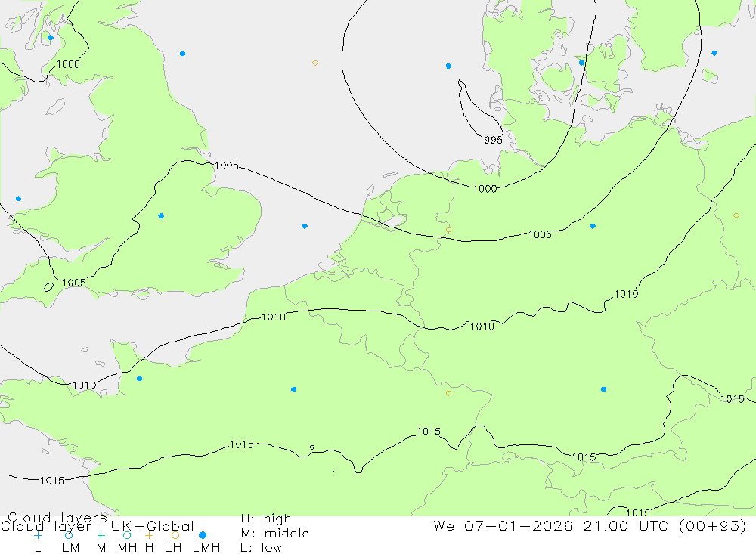Screen dimensions: 756x554
Task: Click the orange LH circle legend symbol
Action: point(175,535)
